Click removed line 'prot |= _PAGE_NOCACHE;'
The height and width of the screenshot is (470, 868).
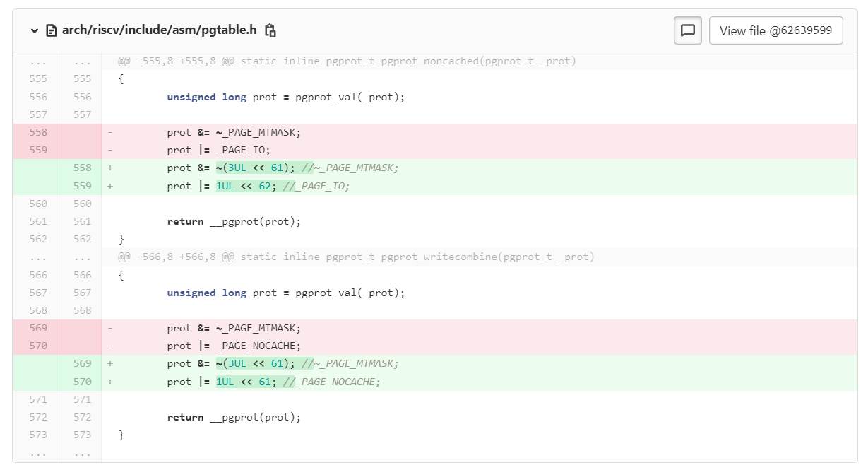point(234,346)
